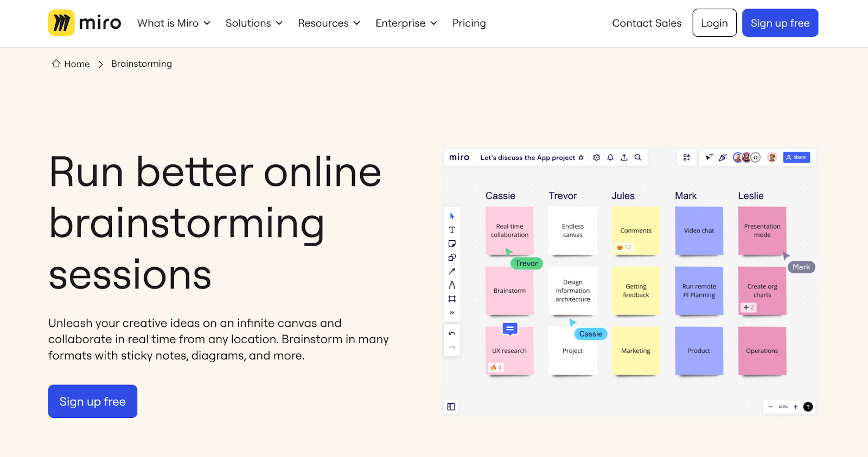
Task: Click the Brainstorming breadcrumb
Action: tap(142, 64)
